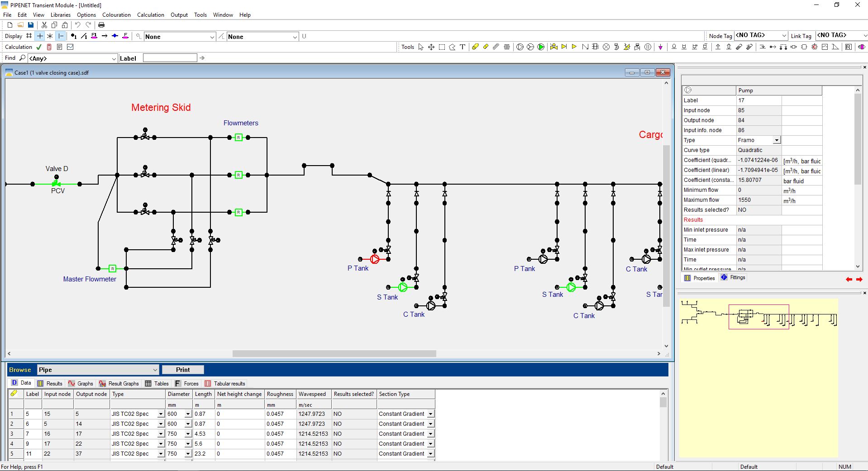The image size is (868, 471).
Task: Open the File menu
Action: tap(7, 15)
